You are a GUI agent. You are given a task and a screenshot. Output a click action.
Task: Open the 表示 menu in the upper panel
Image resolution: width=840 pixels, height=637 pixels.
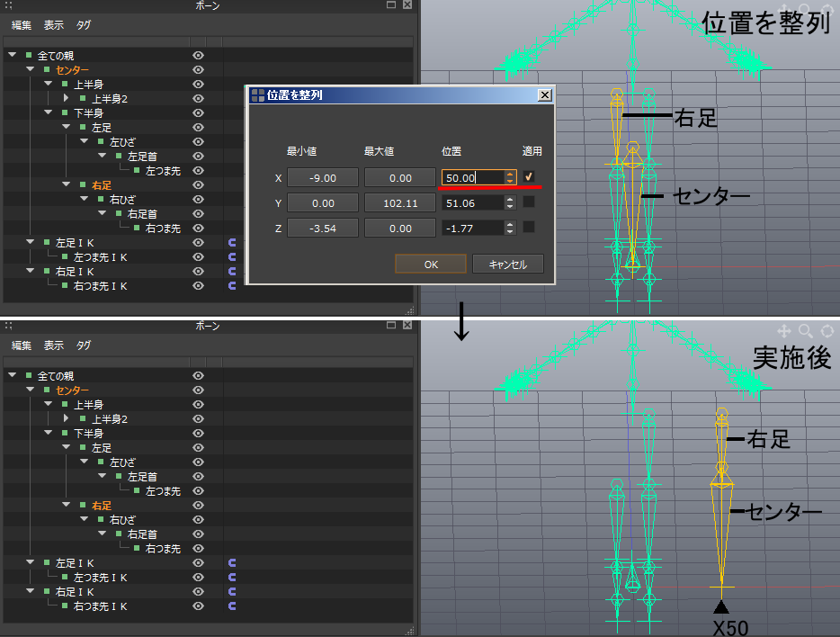(x=54, y=25)
